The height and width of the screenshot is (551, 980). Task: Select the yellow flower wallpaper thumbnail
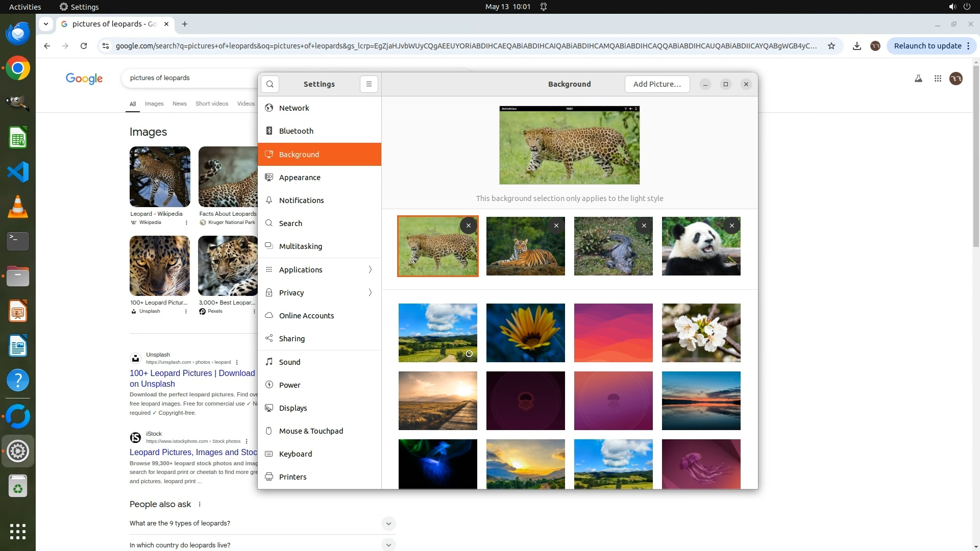pyautogui.click(x=525, y=333)
